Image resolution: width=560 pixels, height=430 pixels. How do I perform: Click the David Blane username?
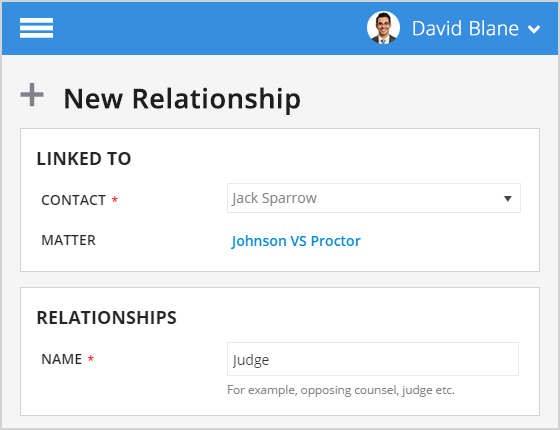(465, 28)
